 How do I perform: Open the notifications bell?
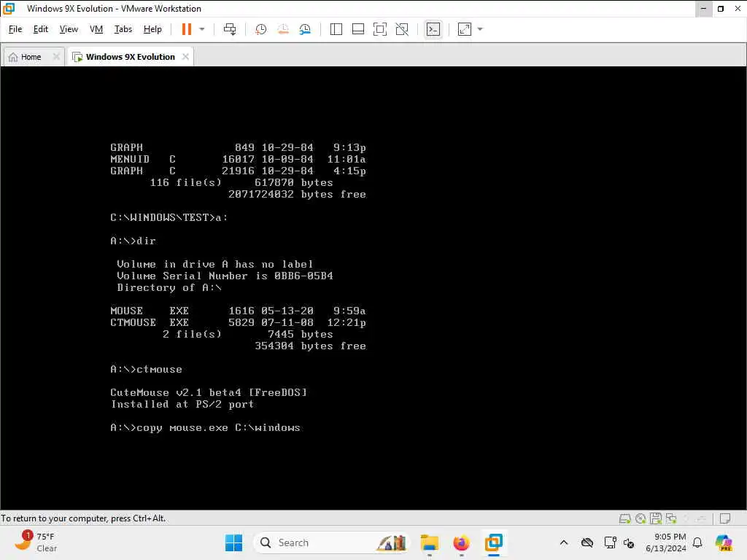tap(697, 542)
